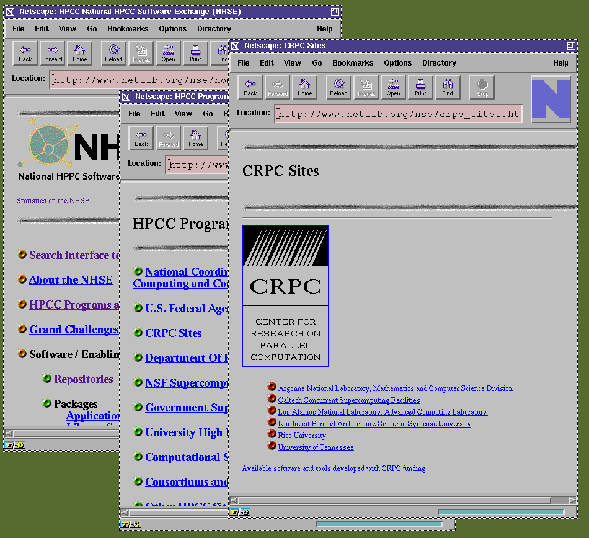Click About the NHSE link
Screen dimensions: 589x538
[x=71, y=280]
